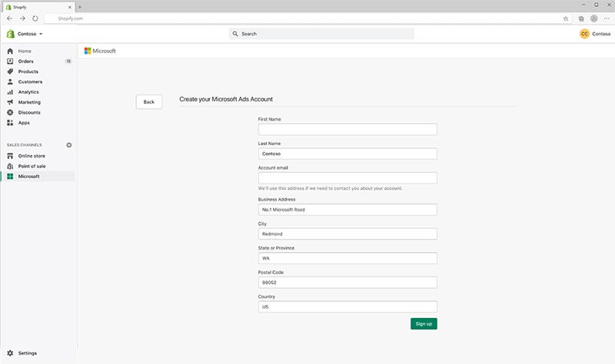Click the Country field
This screenshot has height=364, width=615.
click(347, 307)
